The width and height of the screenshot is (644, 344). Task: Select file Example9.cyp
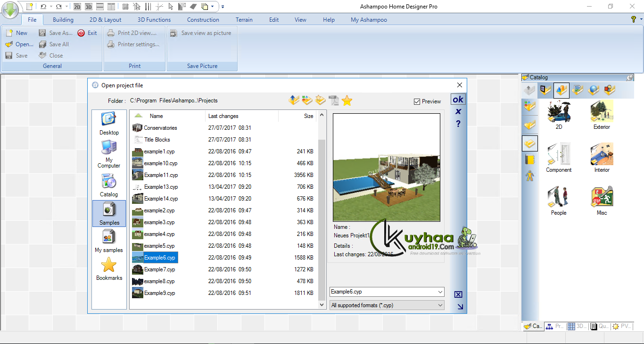click(223, 293)
